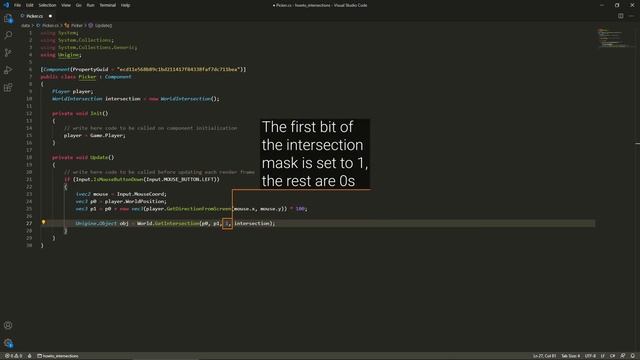
Task: Close the unsaved Picker.cs tab dot
Action: point(50,16)
